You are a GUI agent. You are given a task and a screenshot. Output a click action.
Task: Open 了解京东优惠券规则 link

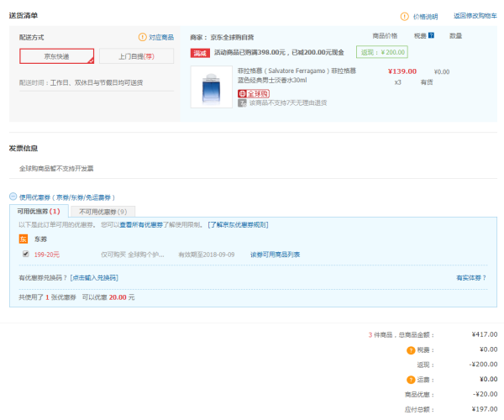(238, 224)
